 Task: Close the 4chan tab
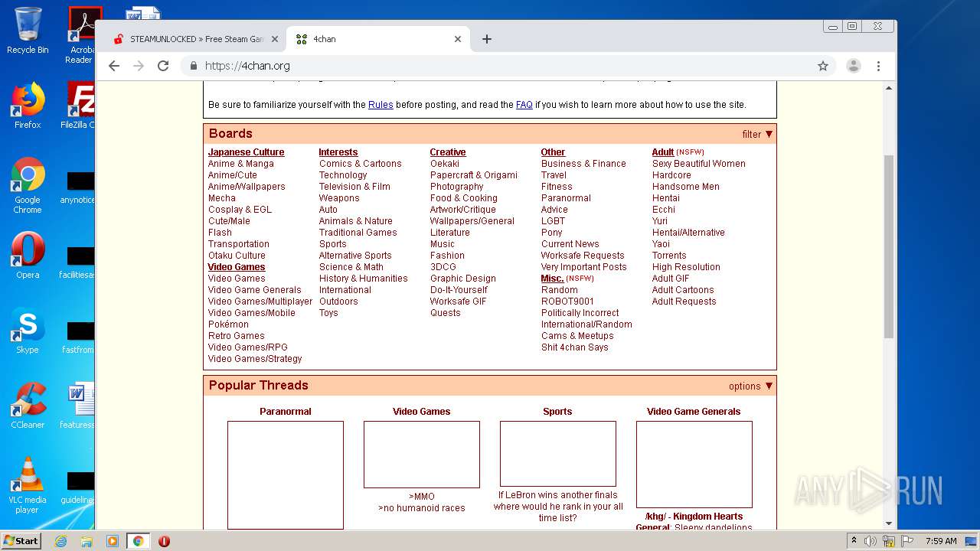(458, 39)
